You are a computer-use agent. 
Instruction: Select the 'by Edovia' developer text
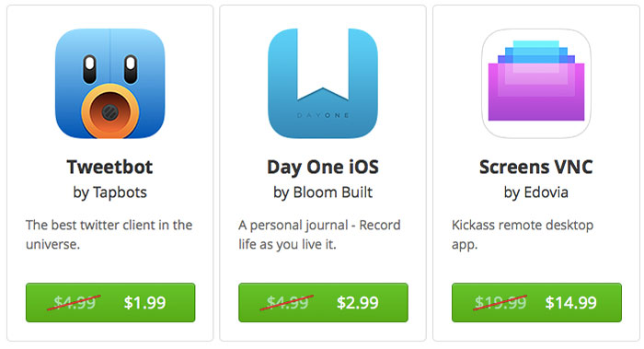coord(536,192)
